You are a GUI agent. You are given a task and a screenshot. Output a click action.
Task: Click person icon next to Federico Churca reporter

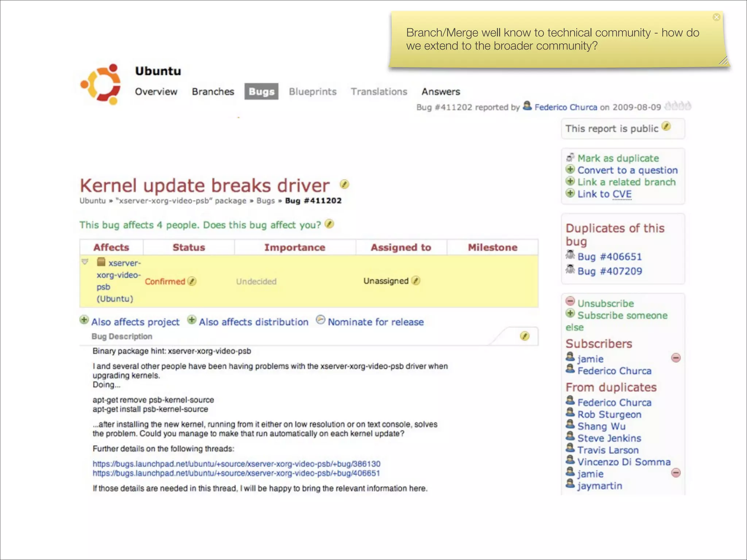pos(527,106)
